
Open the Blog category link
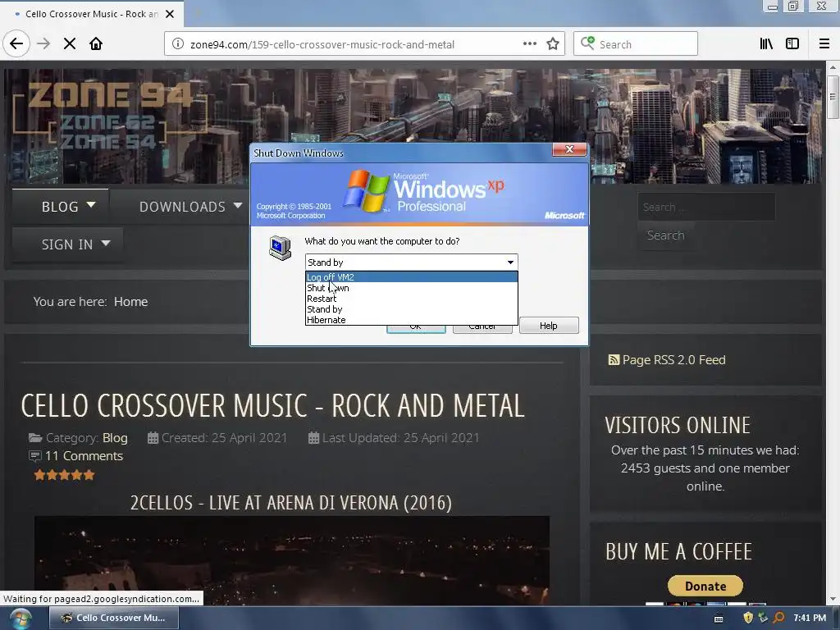point(115,438)
